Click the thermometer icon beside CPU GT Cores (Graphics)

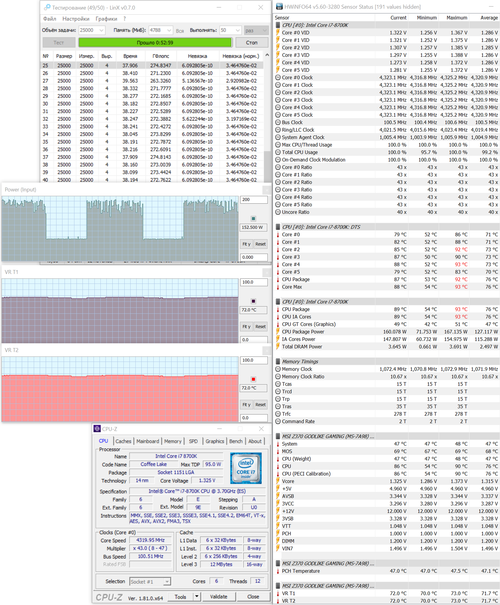click(x=278, y=324)
